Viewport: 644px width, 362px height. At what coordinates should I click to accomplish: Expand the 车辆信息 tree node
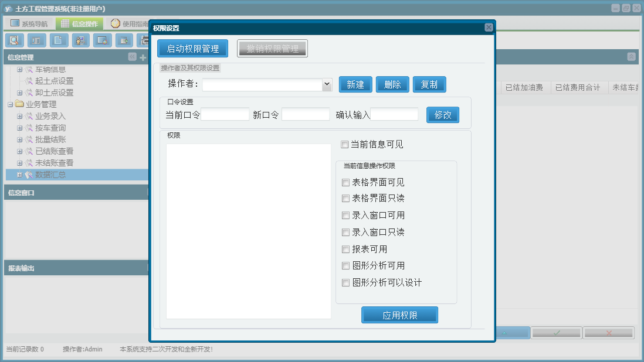(x=19, y=70)
